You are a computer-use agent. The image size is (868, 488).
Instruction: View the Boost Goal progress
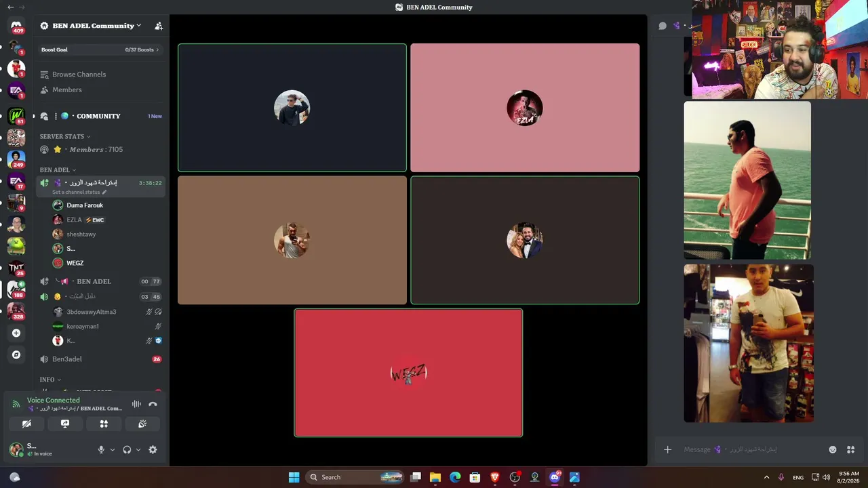(100, 49)
